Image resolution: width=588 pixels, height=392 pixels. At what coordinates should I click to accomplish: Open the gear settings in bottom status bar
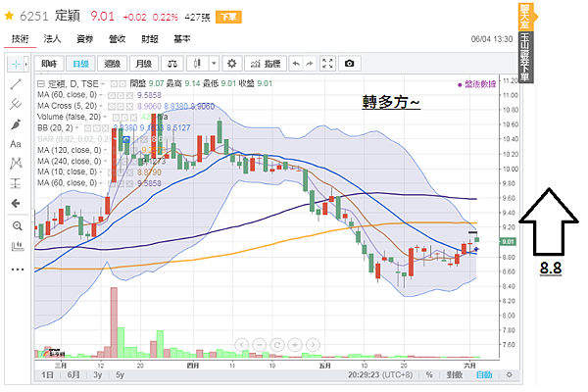tap(509, 374)
